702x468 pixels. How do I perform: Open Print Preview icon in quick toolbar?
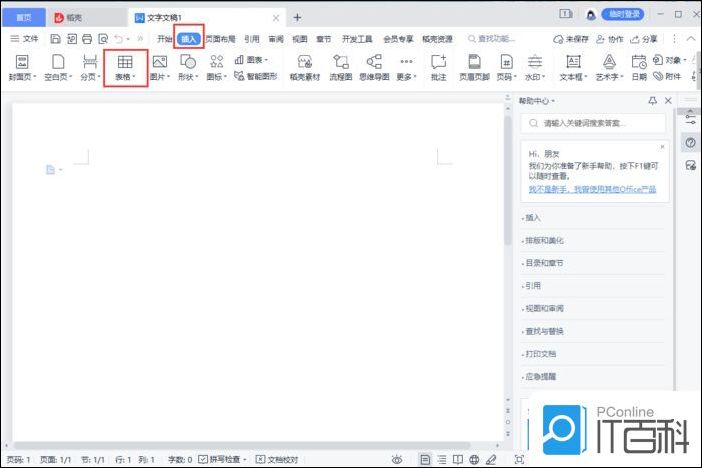point(103,39)
